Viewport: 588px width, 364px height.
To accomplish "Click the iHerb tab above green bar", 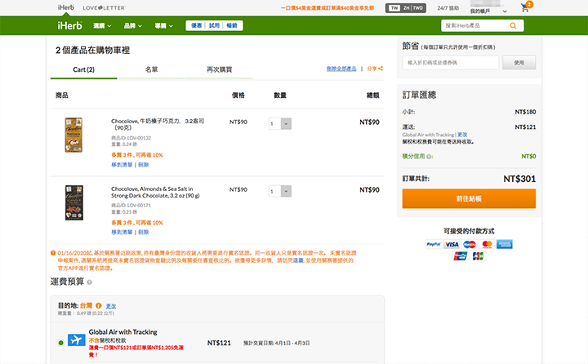I will click(x=66, y=7).
